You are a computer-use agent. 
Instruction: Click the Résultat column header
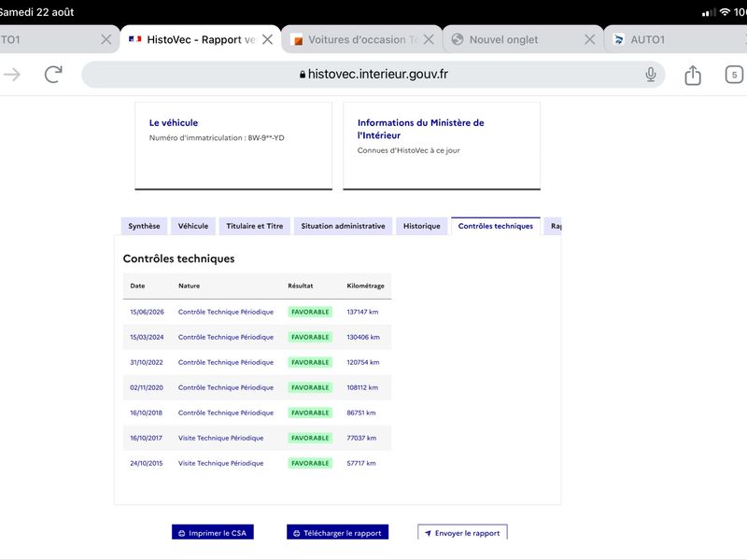[300, 286]
